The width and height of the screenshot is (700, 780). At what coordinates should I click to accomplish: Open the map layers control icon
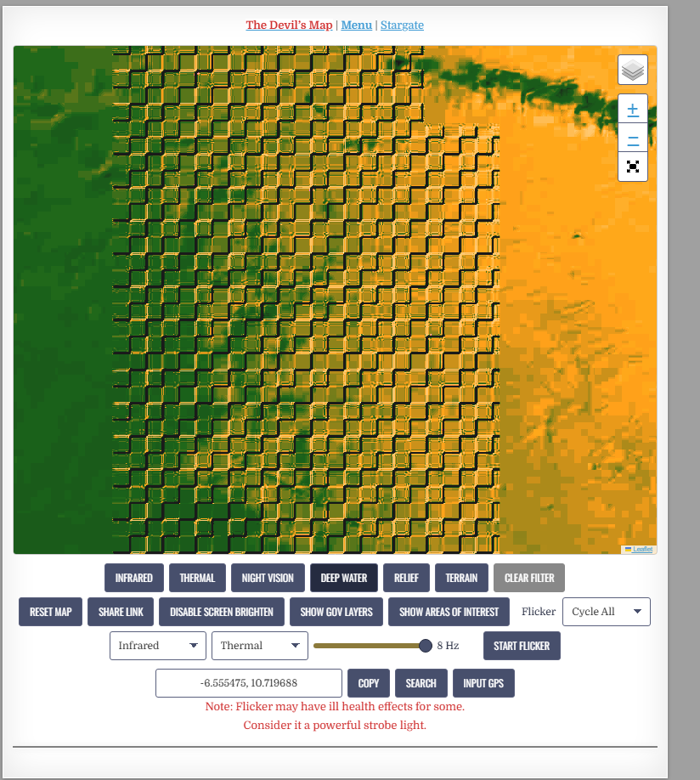tap(632, 70)
